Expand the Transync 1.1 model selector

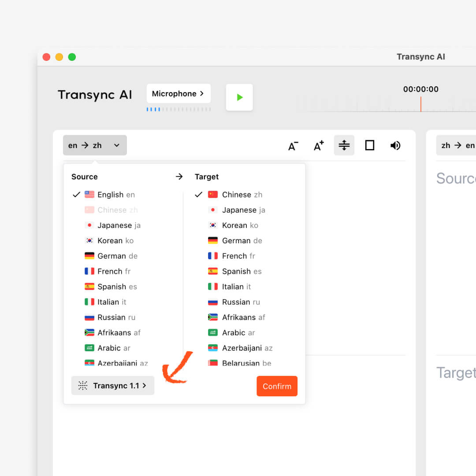113,386
